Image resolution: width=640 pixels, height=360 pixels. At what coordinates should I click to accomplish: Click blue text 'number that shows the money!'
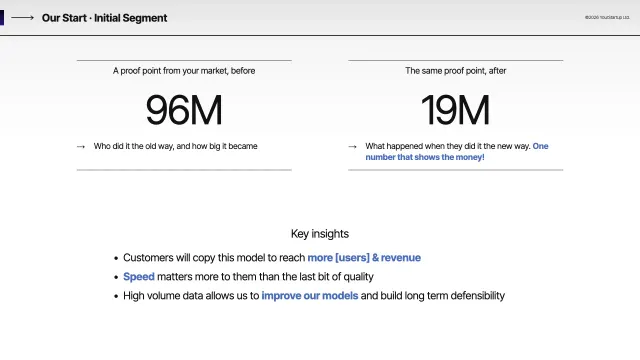(425, 157)
